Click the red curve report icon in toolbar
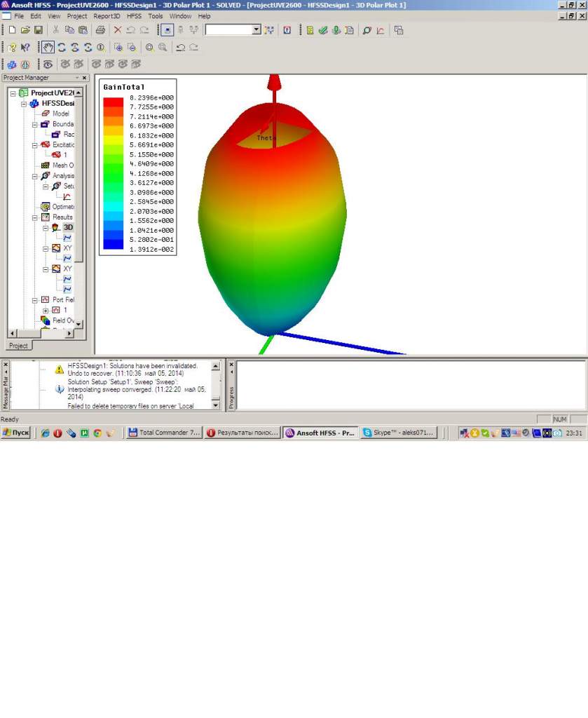Image resolution: width=588 pixels, height=718 pixels. coord(381,30)
